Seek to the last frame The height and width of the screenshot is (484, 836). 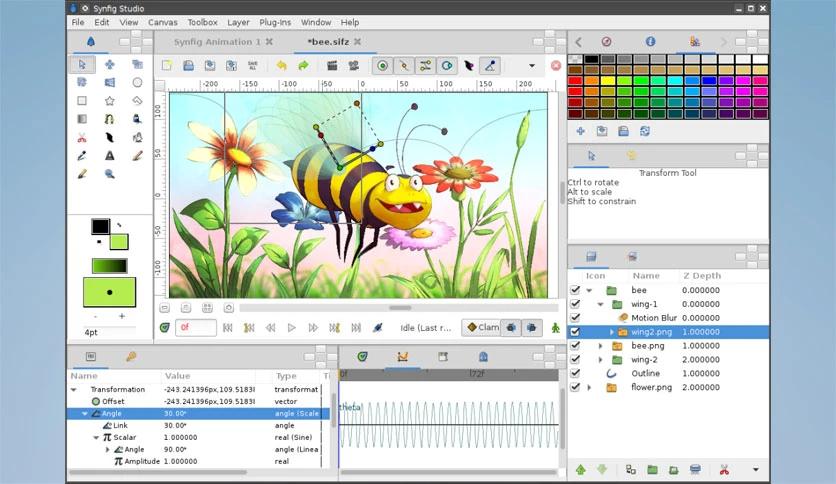pos(356,328)
